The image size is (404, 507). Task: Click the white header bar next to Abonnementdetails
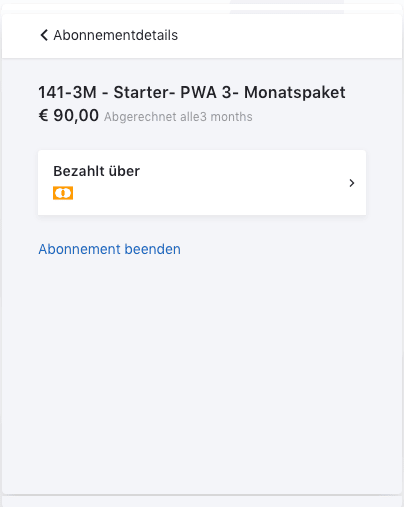tap(287, 36)
